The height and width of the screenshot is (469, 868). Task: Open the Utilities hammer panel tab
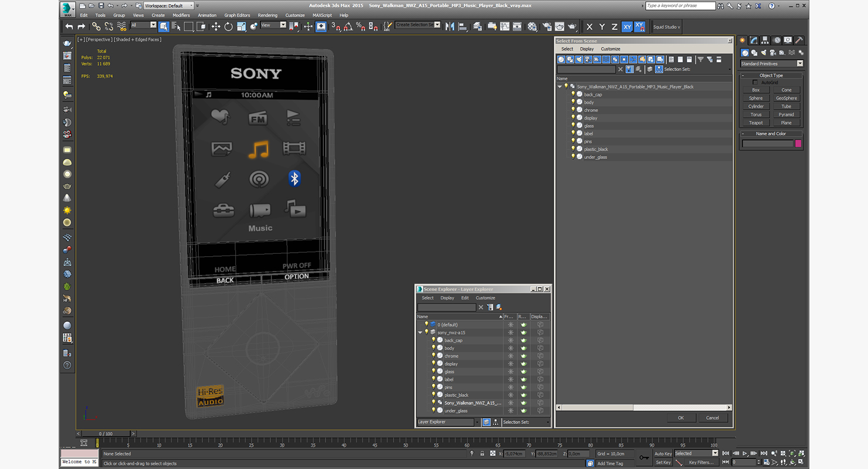point(799,40)
